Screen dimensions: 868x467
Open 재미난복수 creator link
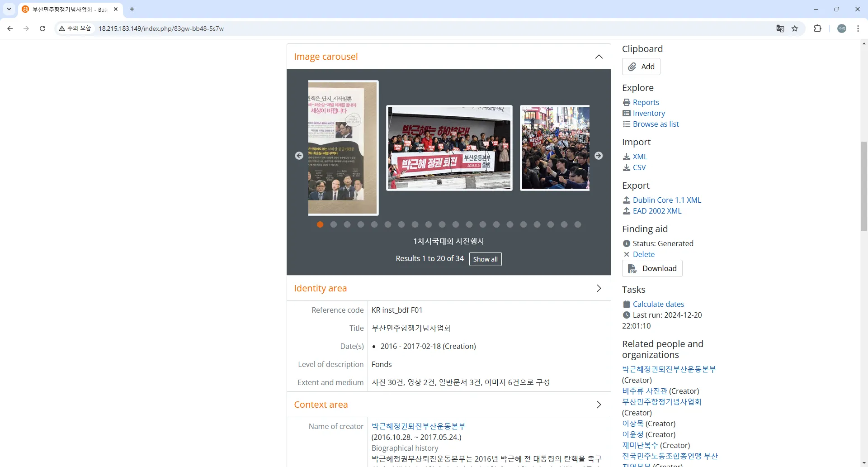coord(640,445)
